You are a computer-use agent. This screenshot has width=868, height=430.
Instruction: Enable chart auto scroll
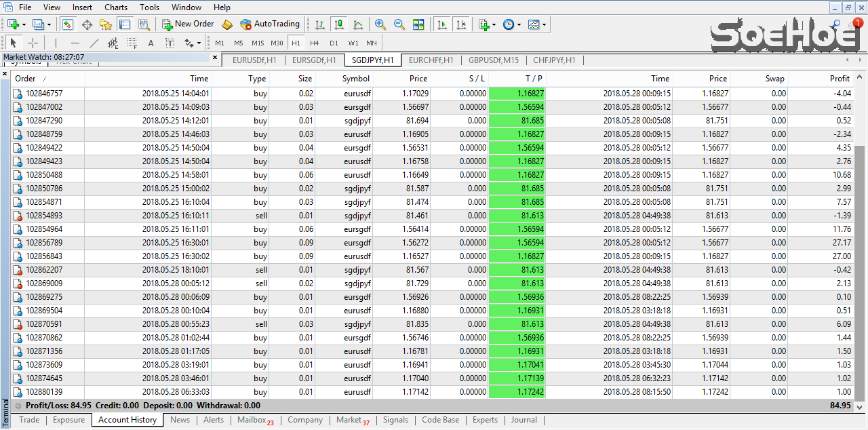pyautogui.click(x=442, y=24)
